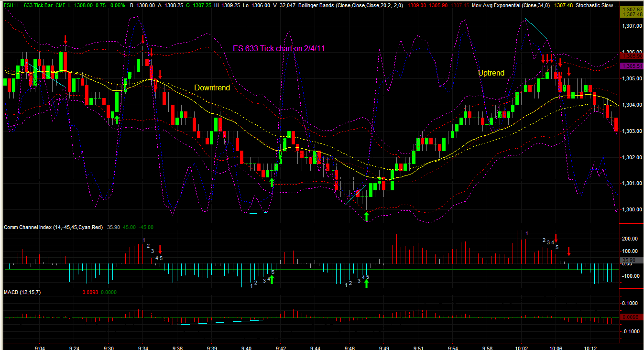Click the 0.06% percent change value
The width and height of the screenshot is (644, 350).
(118, 5)
